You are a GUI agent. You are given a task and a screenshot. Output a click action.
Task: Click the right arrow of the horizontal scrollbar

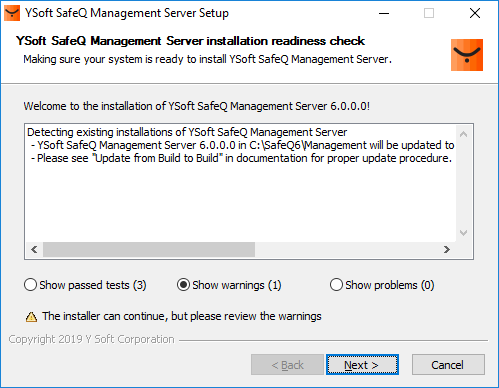click(x=447, y=249)
